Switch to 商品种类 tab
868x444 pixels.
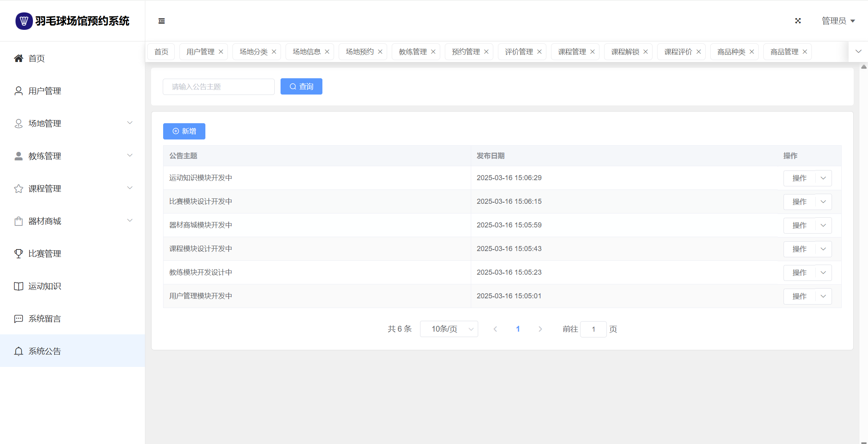click(x=731, y=52)
